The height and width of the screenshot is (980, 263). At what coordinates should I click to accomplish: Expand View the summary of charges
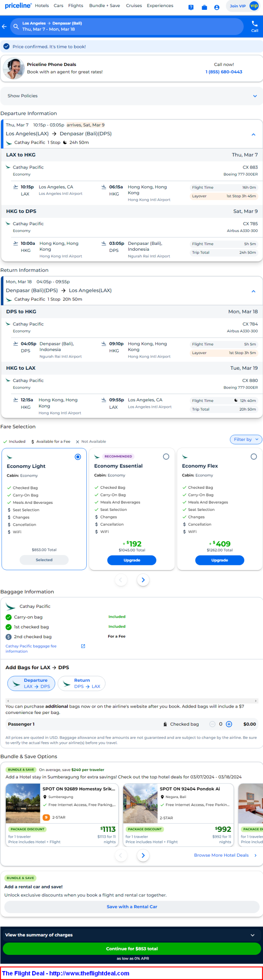[x=131, y=935]
